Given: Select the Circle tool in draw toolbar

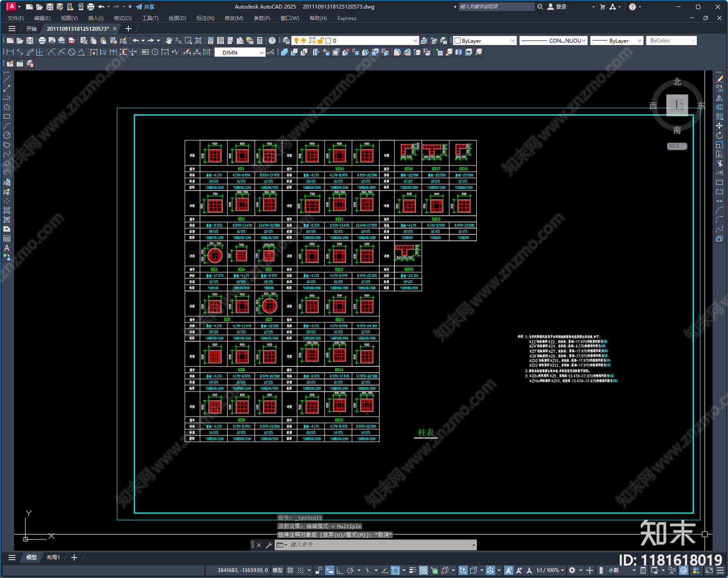Looking at the screenshot, I should click(7, 135).
